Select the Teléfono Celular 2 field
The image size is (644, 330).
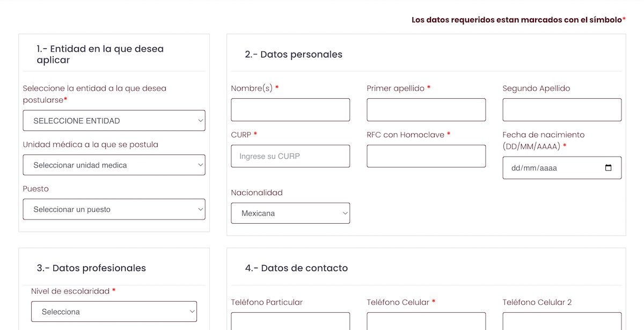pos(562,321)
